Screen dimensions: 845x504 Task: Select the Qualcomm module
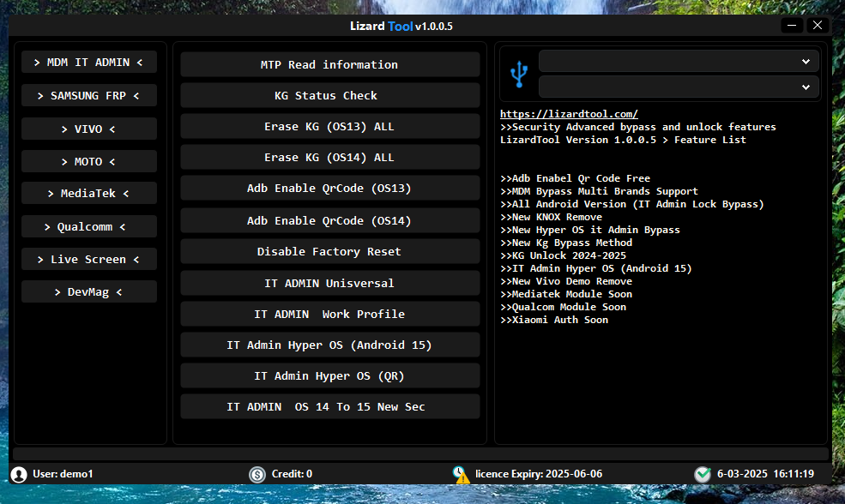[x=89, y=227]
